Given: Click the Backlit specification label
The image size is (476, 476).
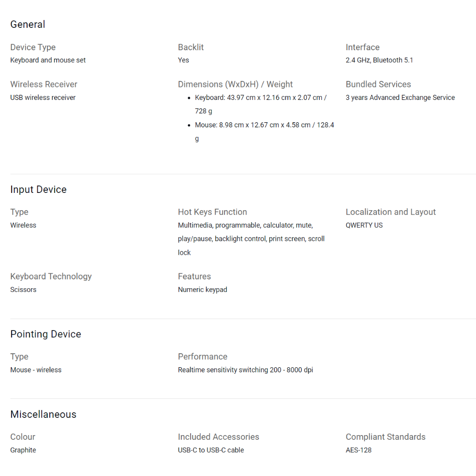Looking at the screenshot, I should pyautogui.click(x=191, y=47).
